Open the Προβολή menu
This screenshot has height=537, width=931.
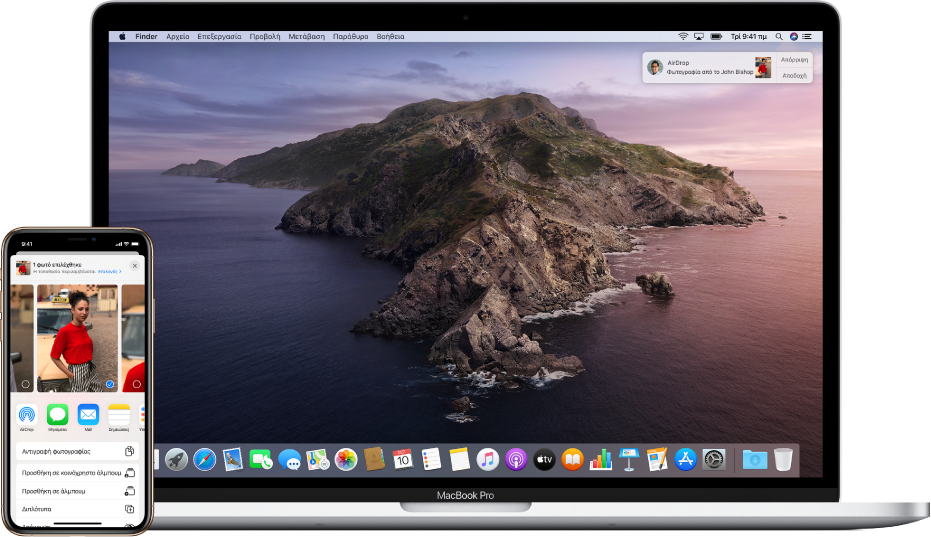(x=264, y=36)
